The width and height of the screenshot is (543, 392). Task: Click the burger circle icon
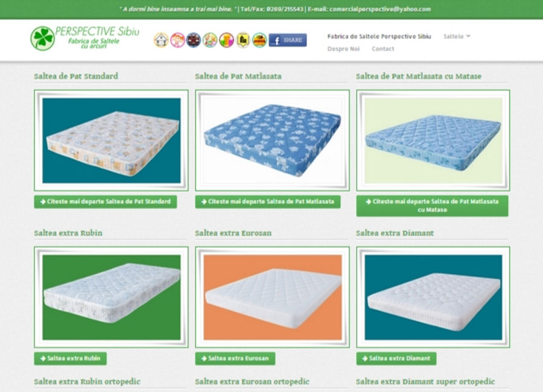(259, 40)
